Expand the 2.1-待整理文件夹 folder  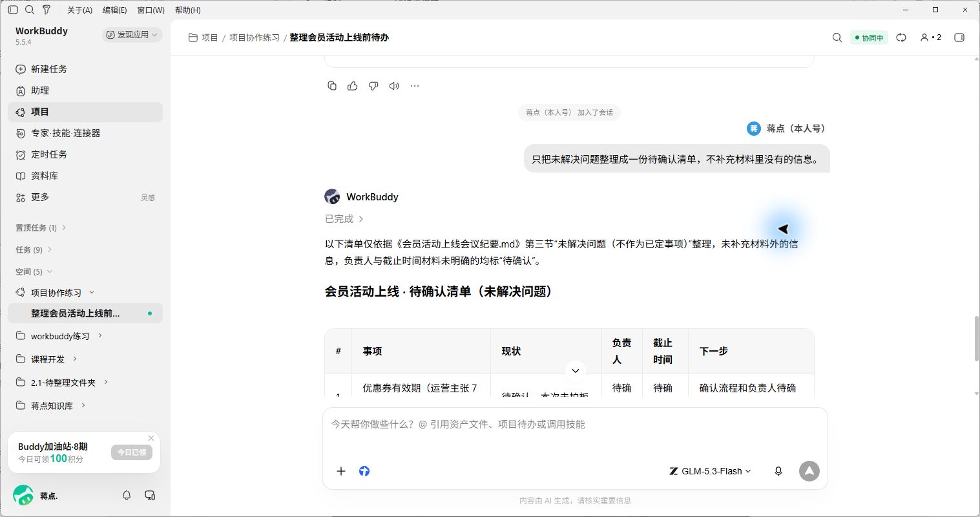coord(106,382)
